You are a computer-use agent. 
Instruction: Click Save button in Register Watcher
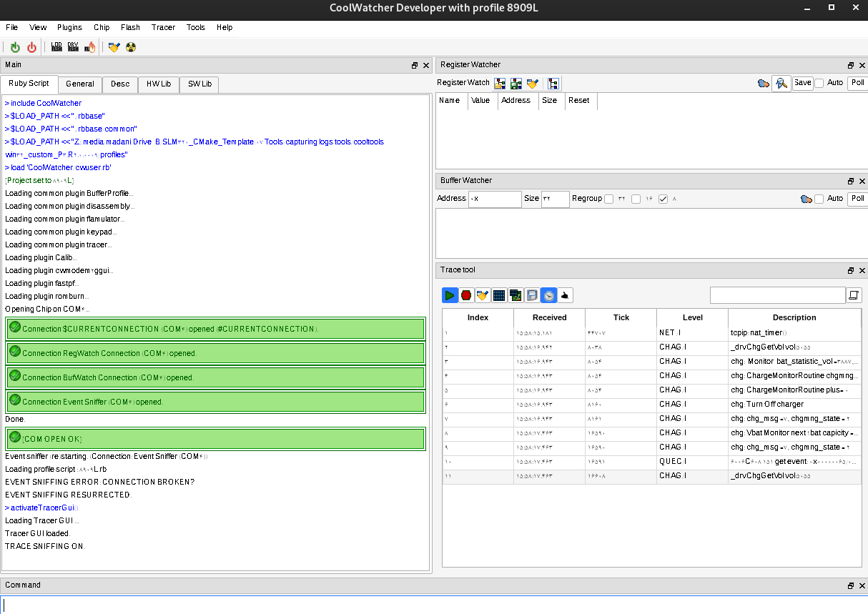[x=803, y=83]
